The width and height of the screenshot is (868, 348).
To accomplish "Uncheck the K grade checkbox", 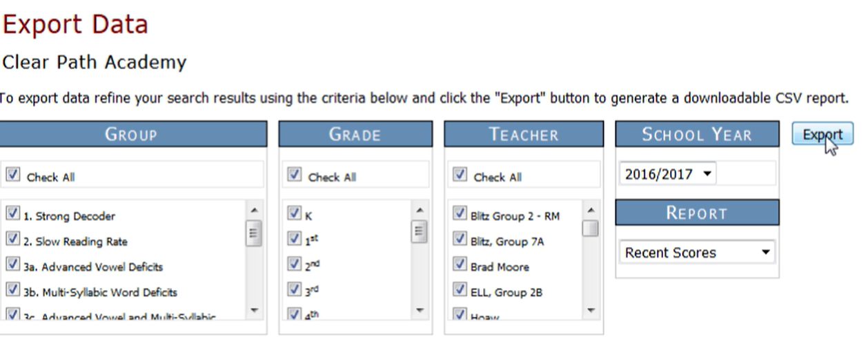I will click(x=295, y=214).
